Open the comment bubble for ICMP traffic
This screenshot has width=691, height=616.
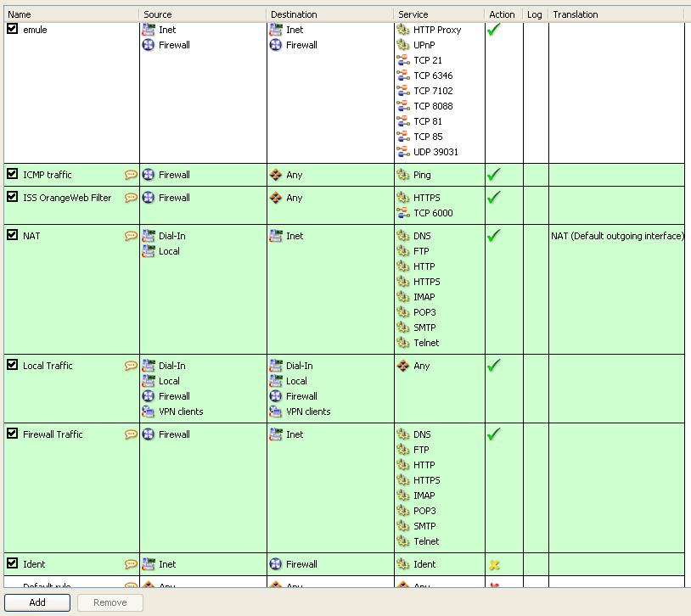[x=131, y=175]
